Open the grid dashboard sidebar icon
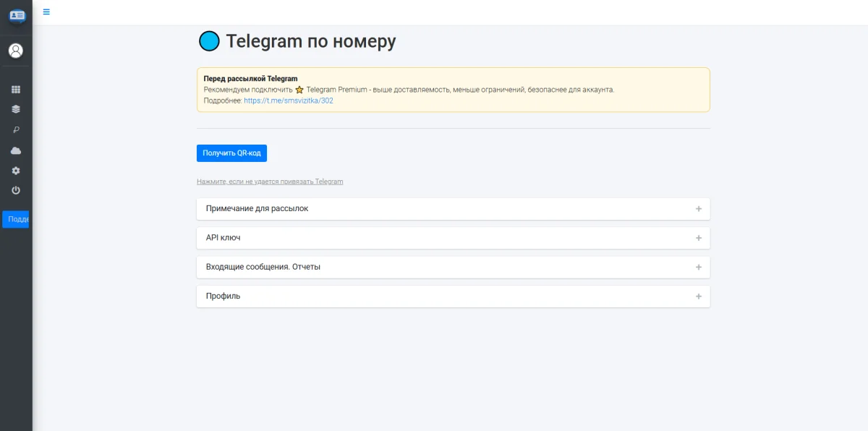This screenshot has height=431, width=868. (16, 90)
